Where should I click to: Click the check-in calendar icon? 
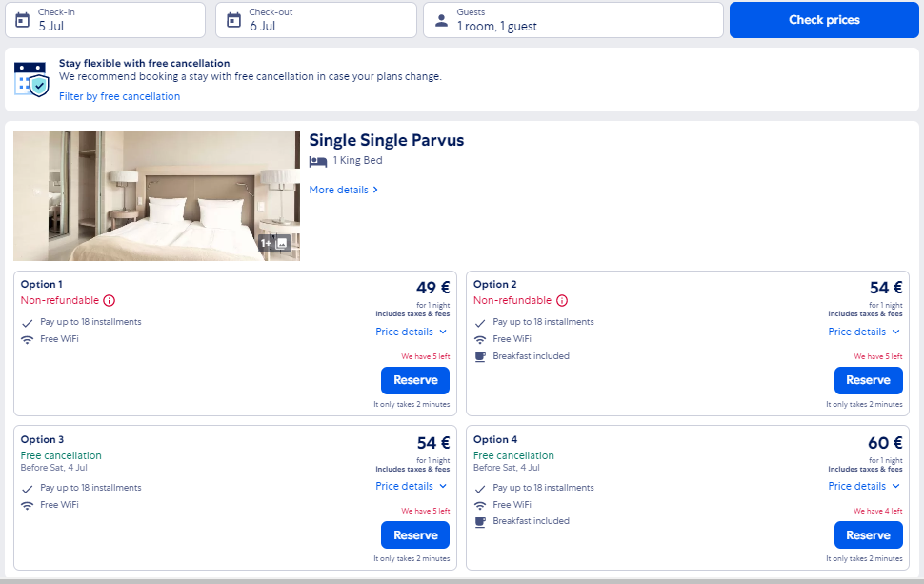click(23, 20)
